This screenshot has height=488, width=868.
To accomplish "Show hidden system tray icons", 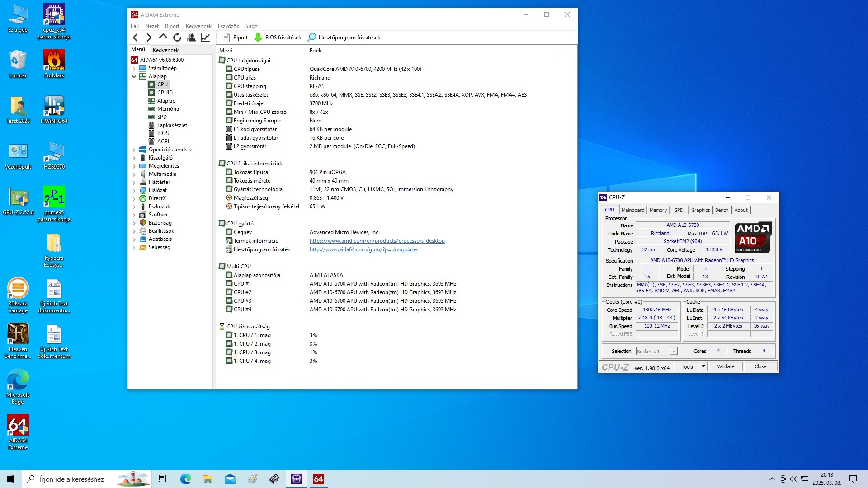I will point(772,479).
